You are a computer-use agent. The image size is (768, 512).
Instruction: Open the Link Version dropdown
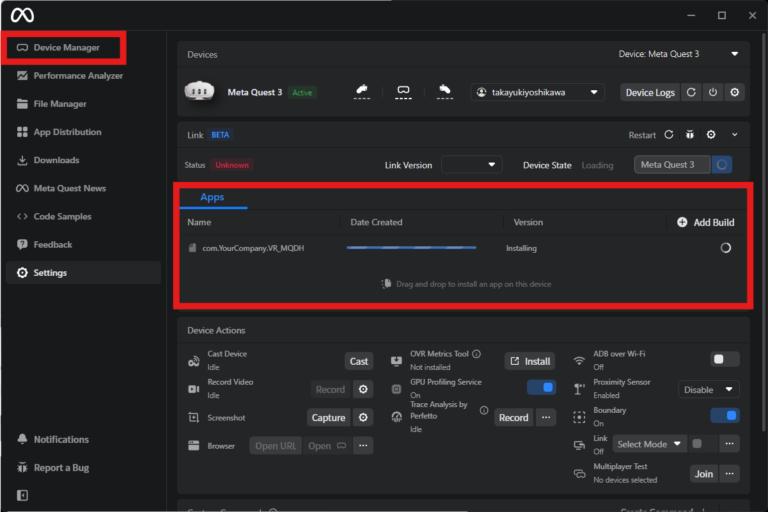tap(472, 164)
